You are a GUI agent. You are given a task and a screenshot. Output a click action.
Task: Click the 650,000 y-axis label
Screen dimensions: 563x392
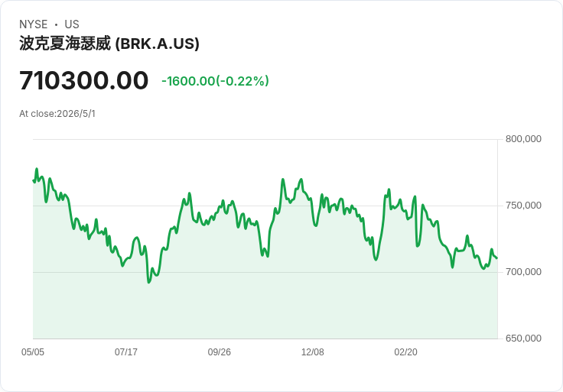(523, 339)
